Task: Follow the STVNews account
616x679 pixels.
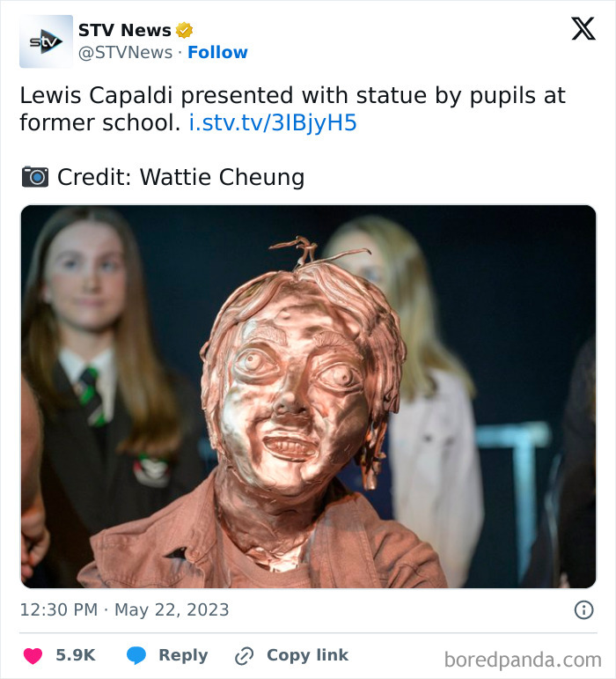Action: (217, 53)
